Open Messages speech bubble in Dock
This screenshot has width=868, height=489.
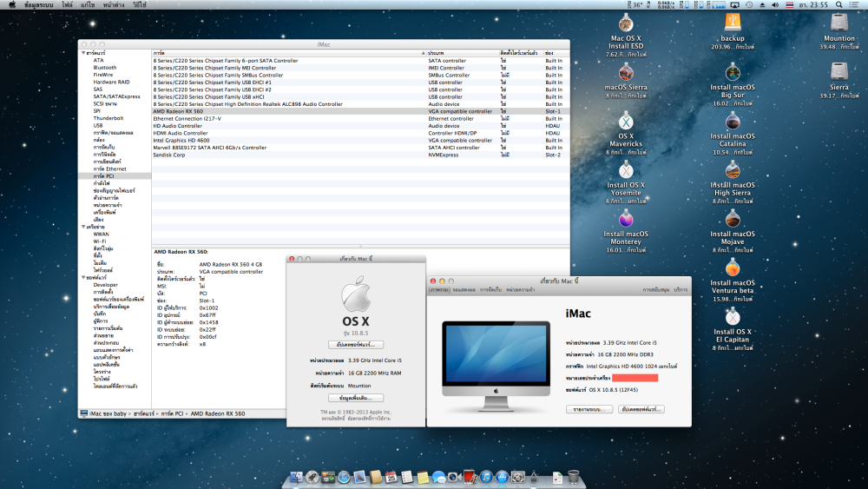pos(439,477)
